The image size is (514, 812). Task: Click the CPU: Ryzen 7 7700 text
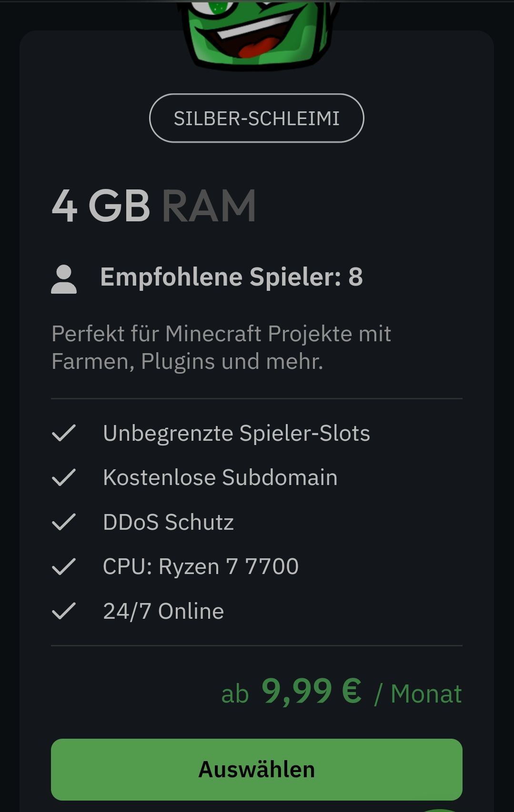[x=201, y=566]
